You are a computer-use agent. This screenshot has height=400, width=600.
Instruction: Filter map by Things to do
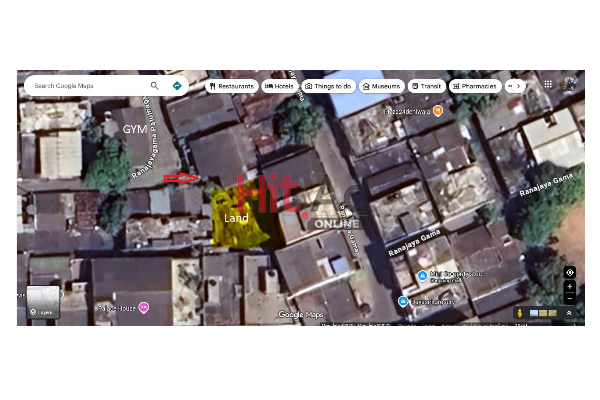click(329, 86)
